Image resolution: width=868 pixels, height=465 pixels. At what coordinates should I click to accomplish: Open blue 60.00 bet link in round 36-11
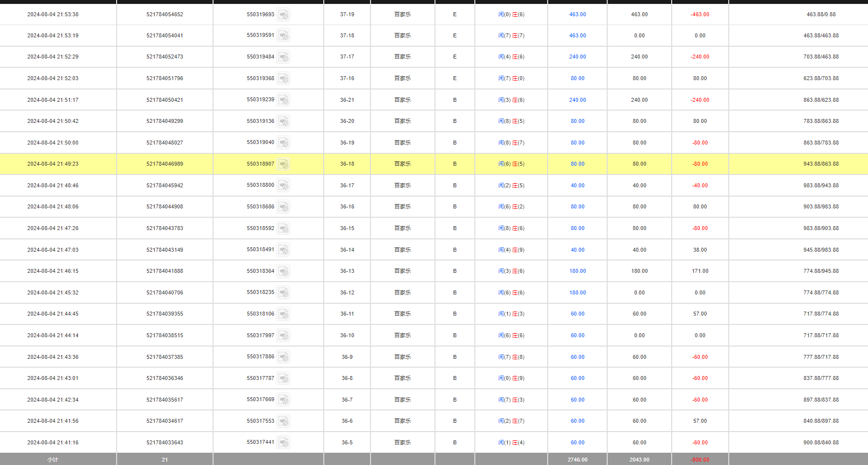point(577,314)
